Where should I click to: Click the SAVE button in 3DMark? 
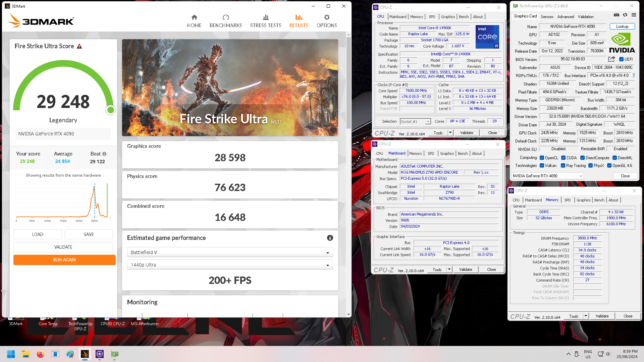tap(89, 234)
